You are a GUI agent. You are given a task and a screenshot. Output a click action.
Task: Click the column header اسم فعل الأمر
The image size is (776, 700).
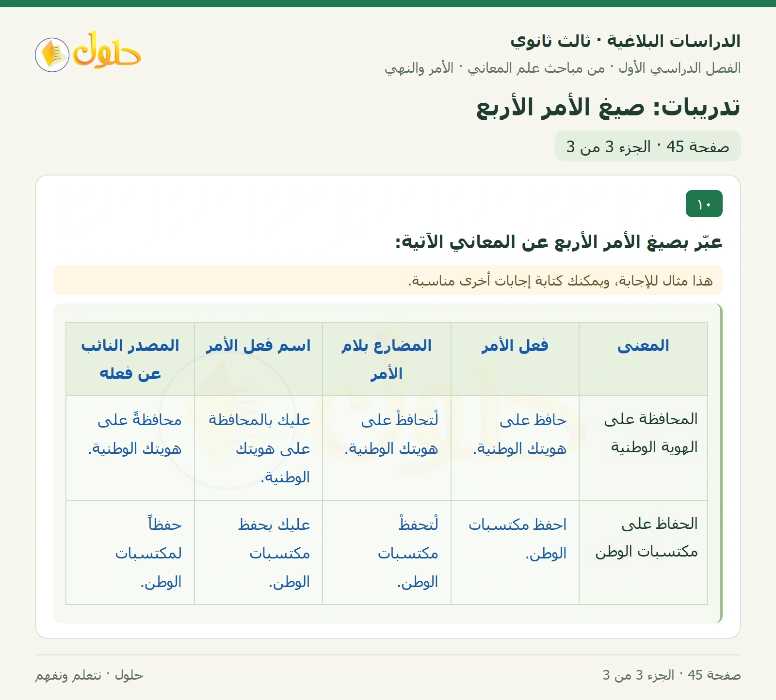(259, 359)
